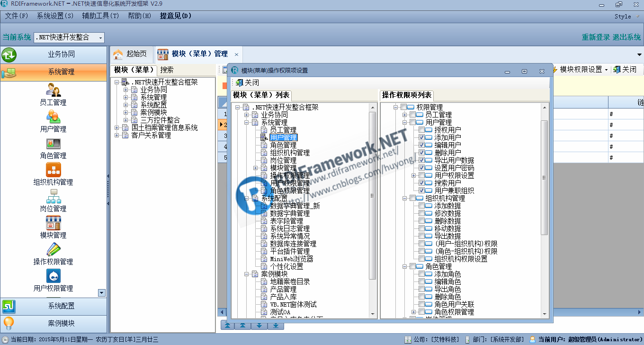Open 用户管理 icon in left sidebar
The image size is (644, 345).
coord(53,117)
